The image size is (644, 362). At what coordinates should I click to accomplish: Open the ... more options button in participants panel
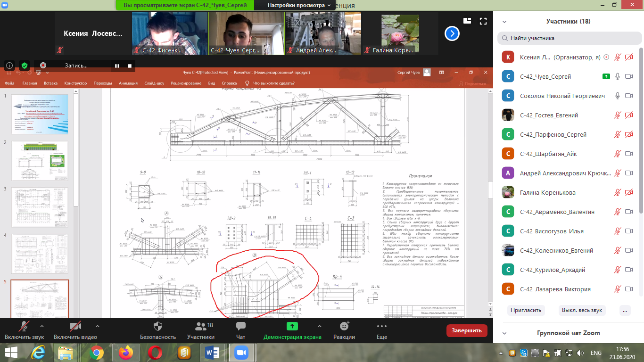tap(625, 311)
